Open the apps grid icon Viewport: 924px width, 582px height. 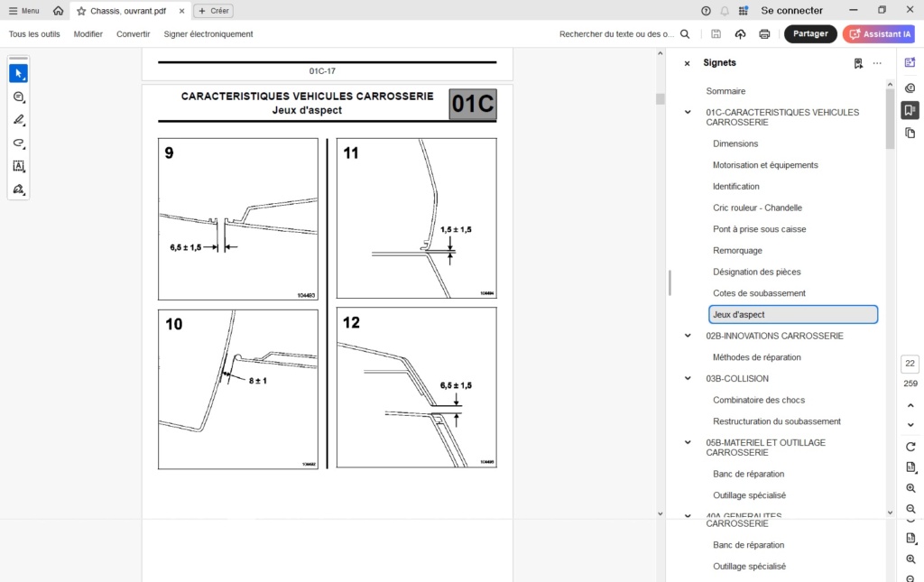tap(744, 11)
